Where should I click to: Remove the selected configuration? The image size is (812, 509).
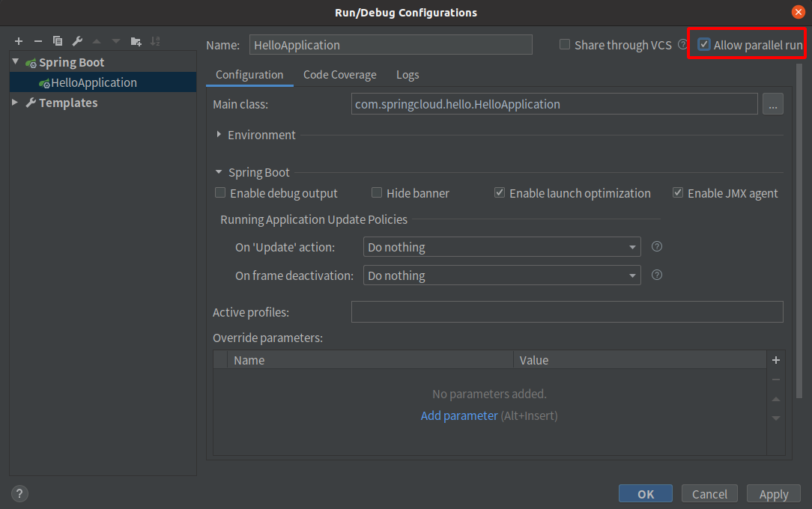coord(37,41)
